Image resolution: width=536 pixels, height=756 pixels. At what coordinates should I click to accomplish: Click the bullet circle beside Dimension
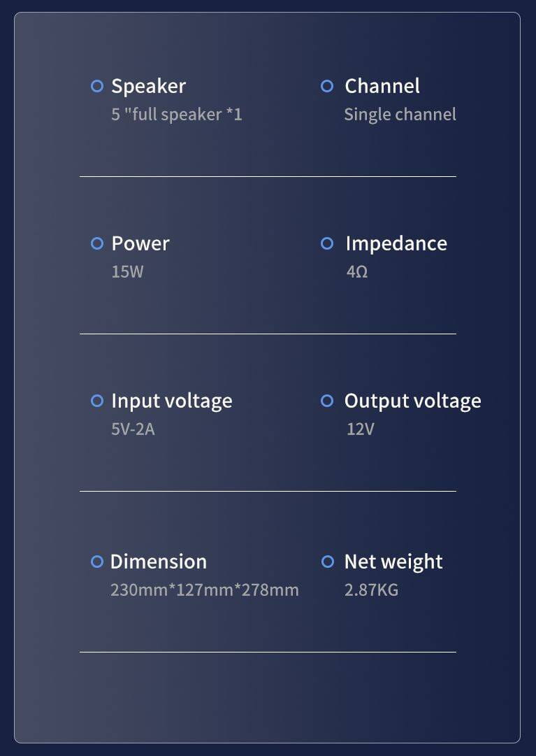97,562
